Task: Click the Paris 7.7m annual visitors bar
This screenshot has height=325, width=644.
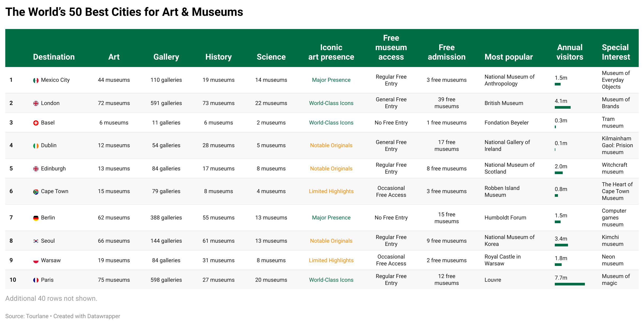Action: tap(570, 284)
